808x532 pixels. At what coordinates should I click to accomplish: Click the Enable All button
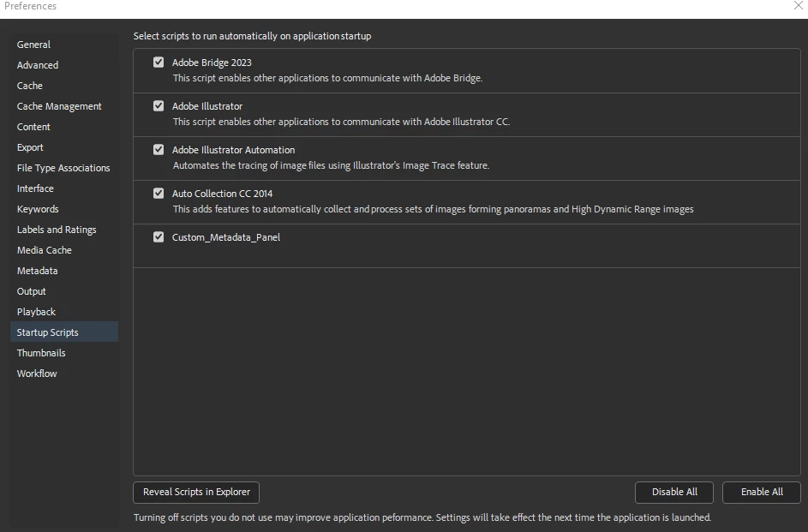(762, 493)
